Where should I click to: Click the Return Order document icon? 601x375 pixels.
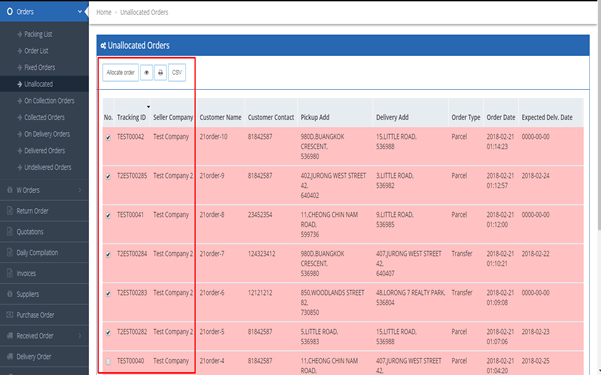pyautogui.click(x=10, y=211)
